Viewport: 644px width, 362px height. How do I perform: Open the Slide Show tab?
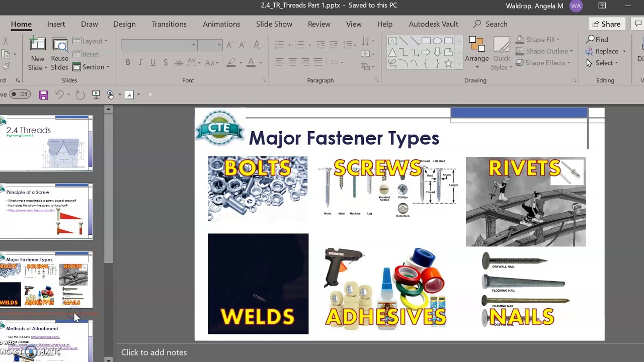pyautogui.click(x=274, y=24)
